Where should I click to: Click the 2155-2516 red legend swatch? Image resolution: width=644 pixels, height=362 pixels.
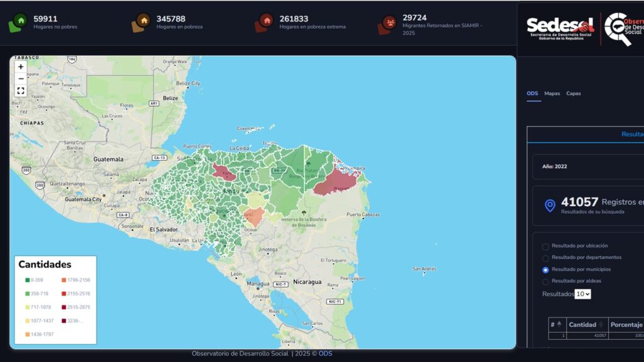pyautogui.click(x=64, y=293)
